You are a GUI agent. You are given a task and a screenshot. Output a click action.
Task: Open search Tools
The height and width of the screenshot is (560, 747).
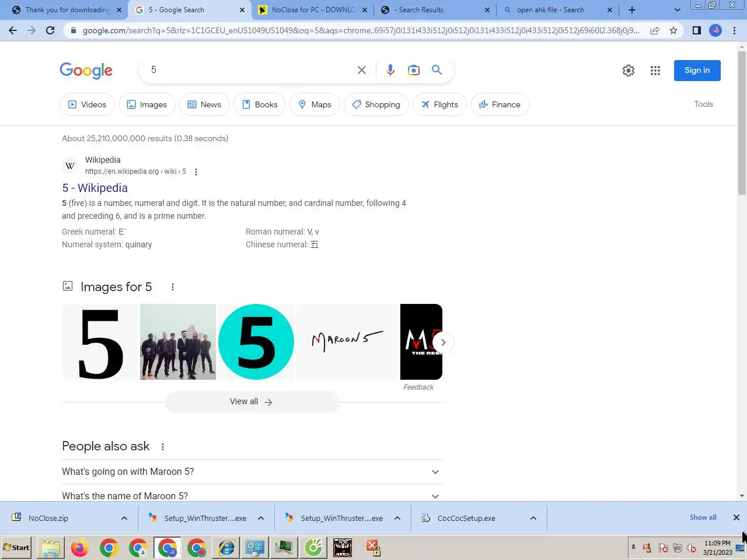point(703,104)
